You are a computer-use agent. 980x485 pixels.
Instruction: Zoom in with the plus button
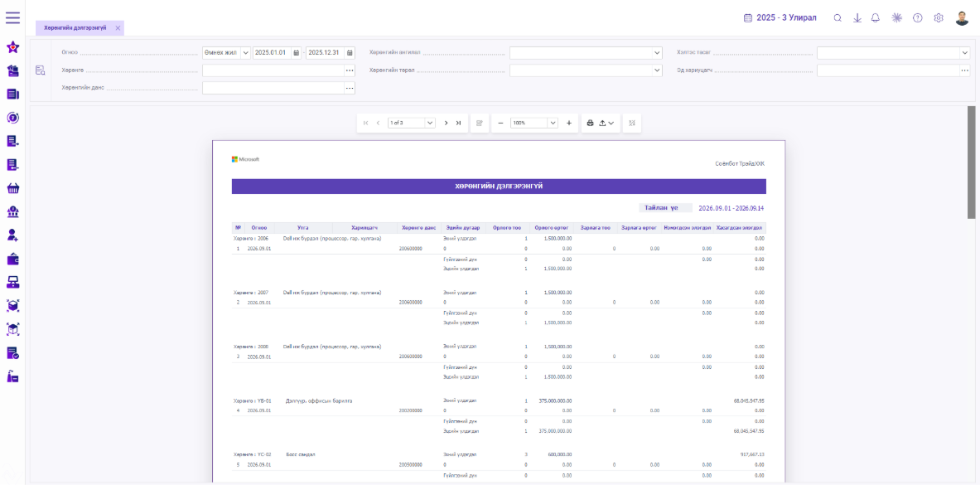tap(569, 124)
